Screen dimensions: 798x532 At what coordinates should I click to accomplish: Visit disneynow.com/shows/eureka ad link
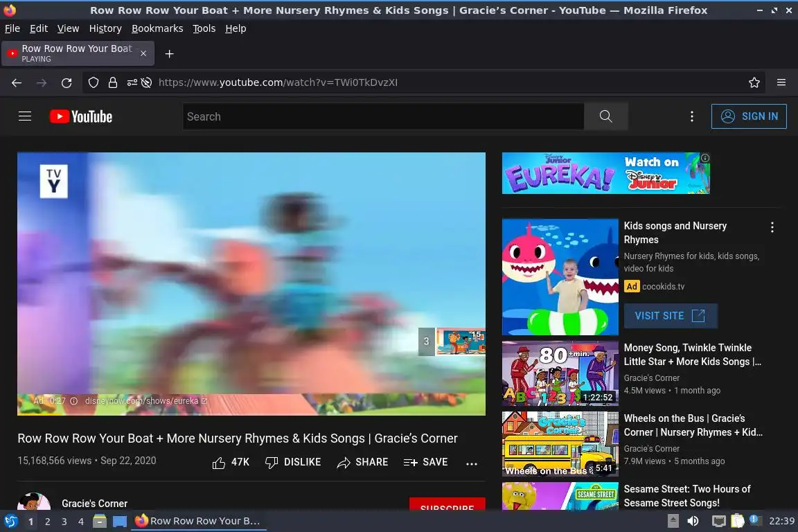pos(146,401)
